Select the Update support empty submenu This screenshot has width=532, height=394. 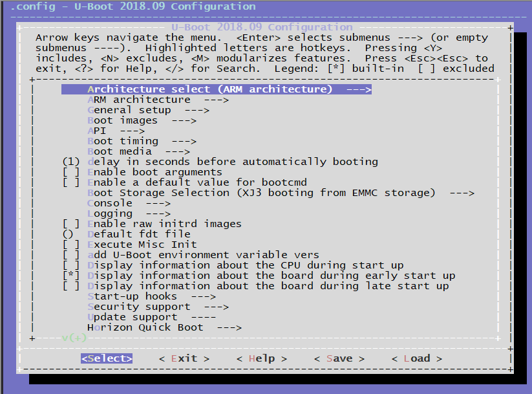[152, 317]
